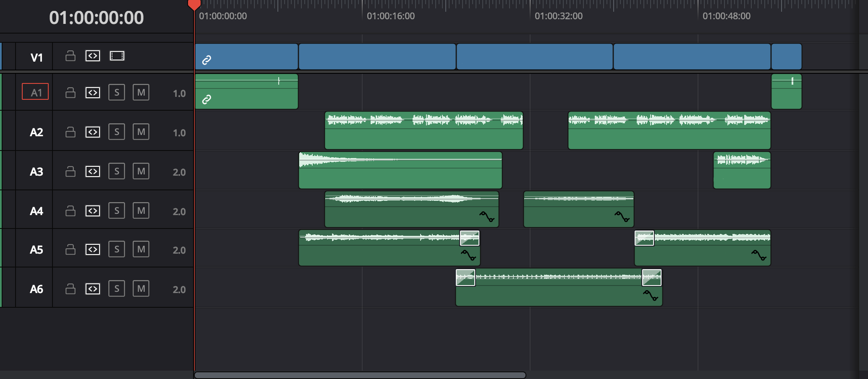
Task: Click the V1 track label
Action: coord(37,57)
